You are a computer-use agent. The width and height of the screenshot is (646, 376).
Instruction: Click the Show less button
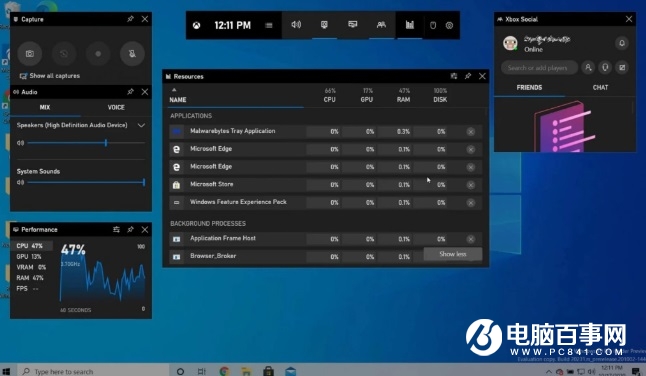453,254
